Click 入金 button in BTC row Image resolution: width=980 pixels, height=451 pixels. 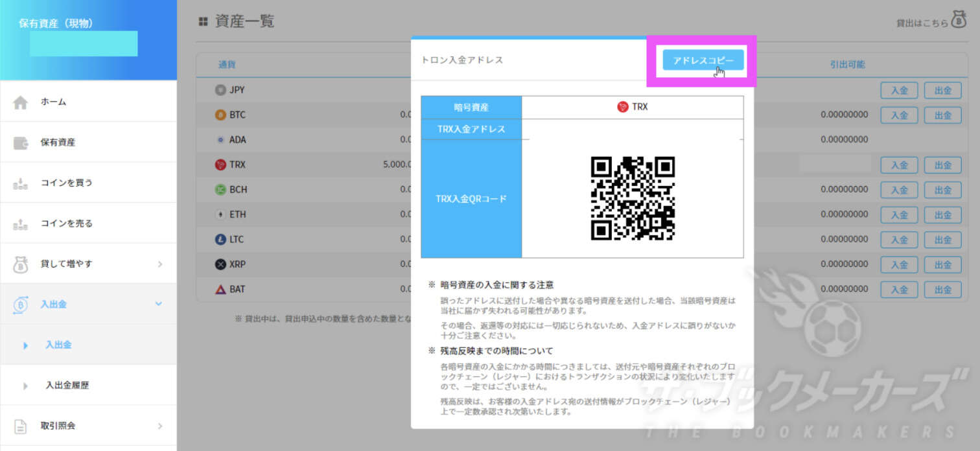pos(899,115)
